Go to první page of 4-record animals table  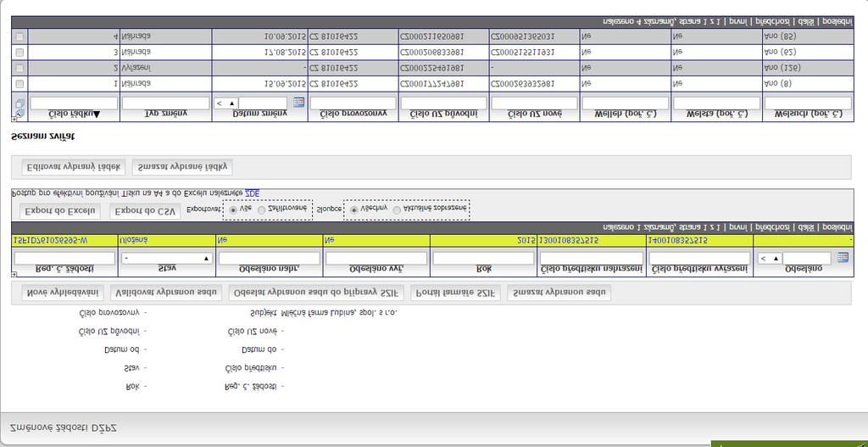(x=737, y=21)
